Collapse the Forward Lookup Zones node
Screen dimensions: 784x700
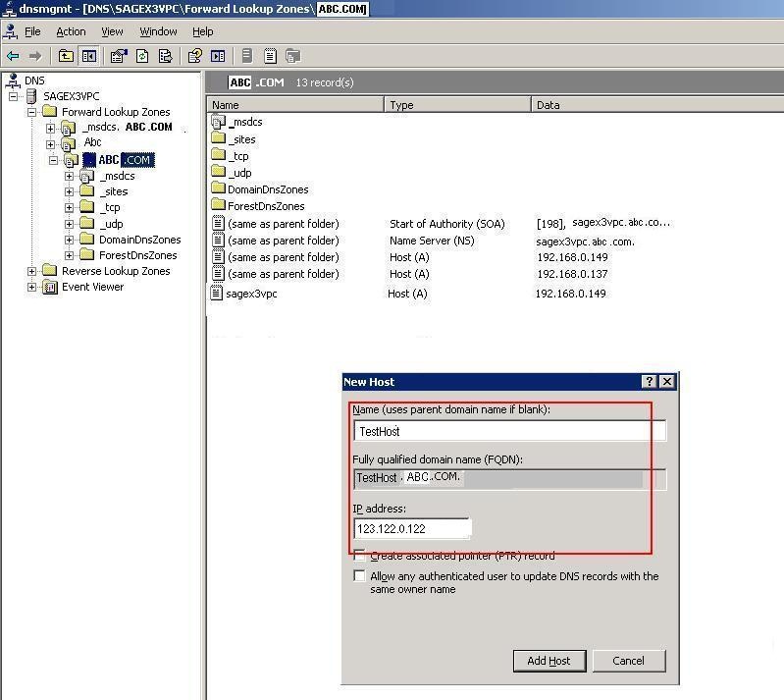32,112
